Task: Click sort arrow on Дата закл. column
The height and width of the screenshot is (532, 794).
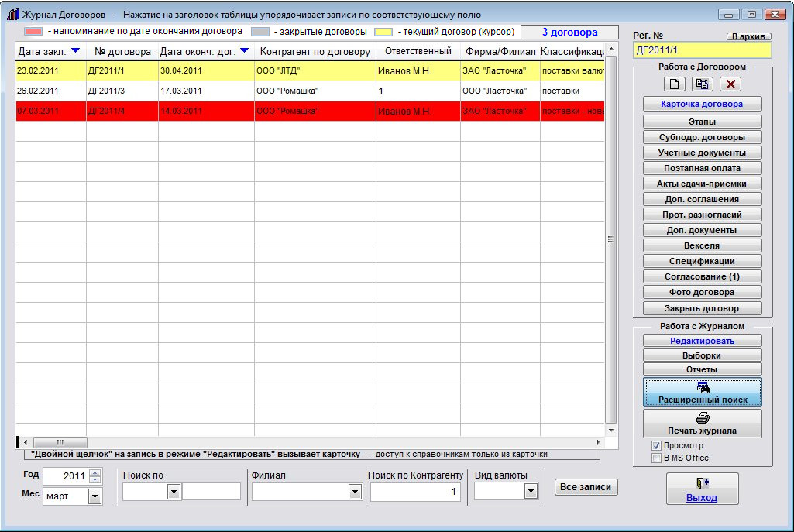Action: [x=75, y=51]
